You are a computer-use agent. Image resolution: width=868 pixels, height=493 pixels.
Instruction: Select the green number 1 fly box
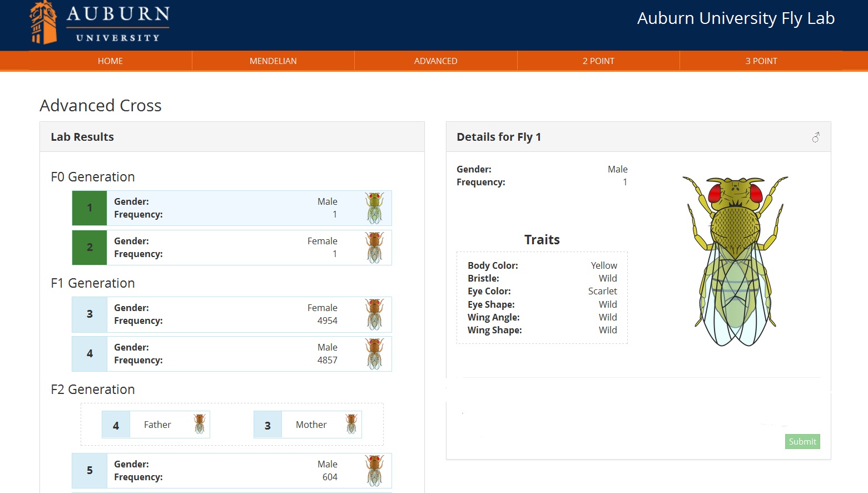point(90,208)
